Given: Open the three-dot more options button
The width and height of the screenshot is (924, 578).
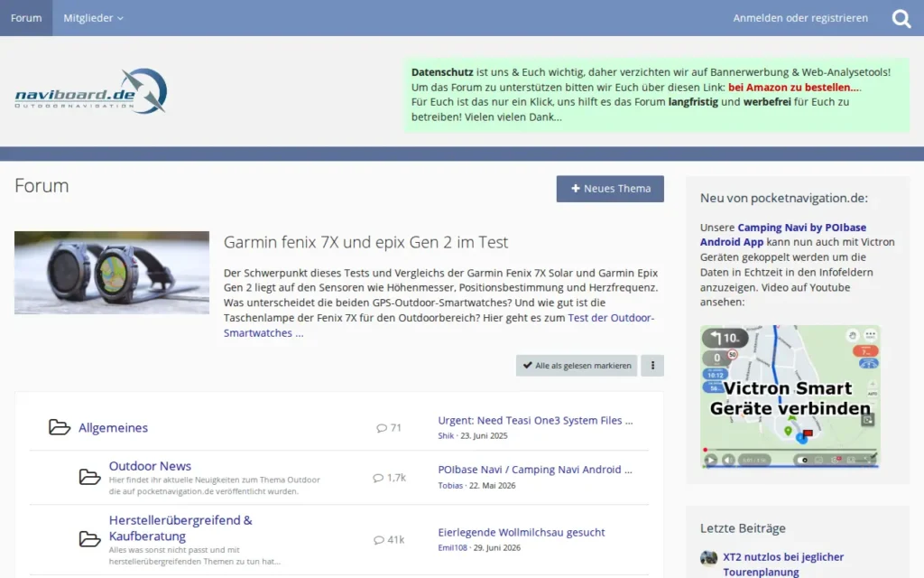Looking at the screenshot, I should (x=652, y=366).
